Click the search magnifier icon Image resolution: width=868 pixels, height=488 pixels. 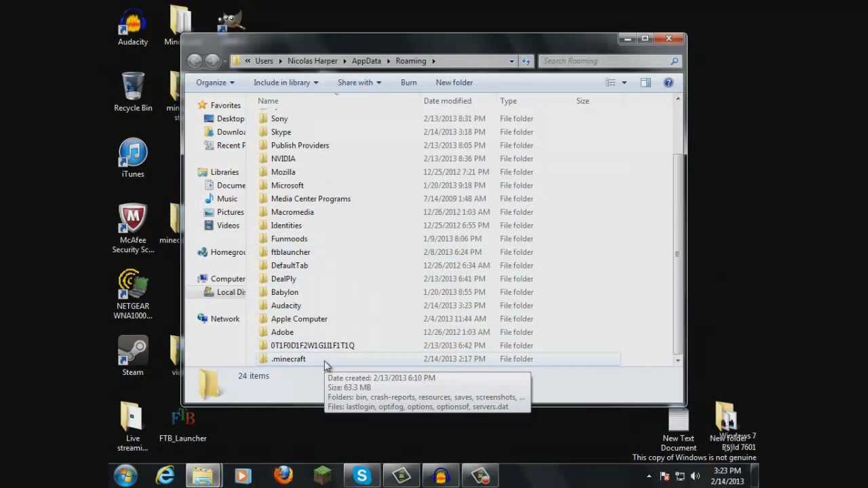click(674, 61)
